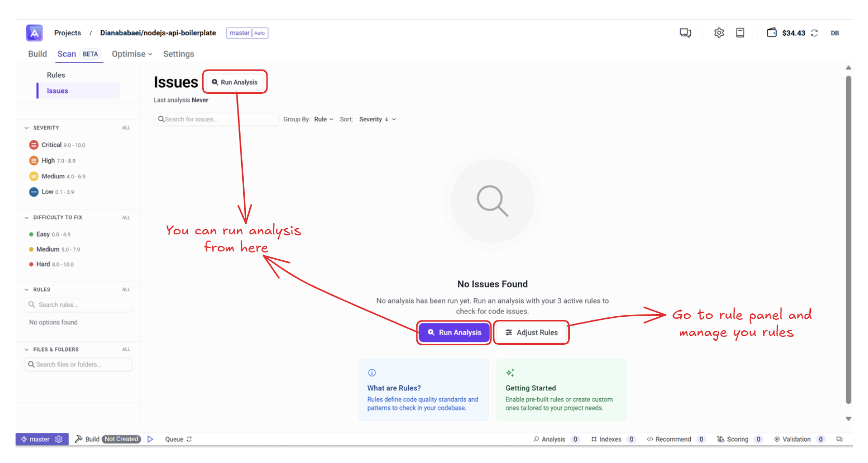The height and width of the screenshot is (463, 868).
Task: Click the purple Run Analysis button
Action: click(454, 332)
